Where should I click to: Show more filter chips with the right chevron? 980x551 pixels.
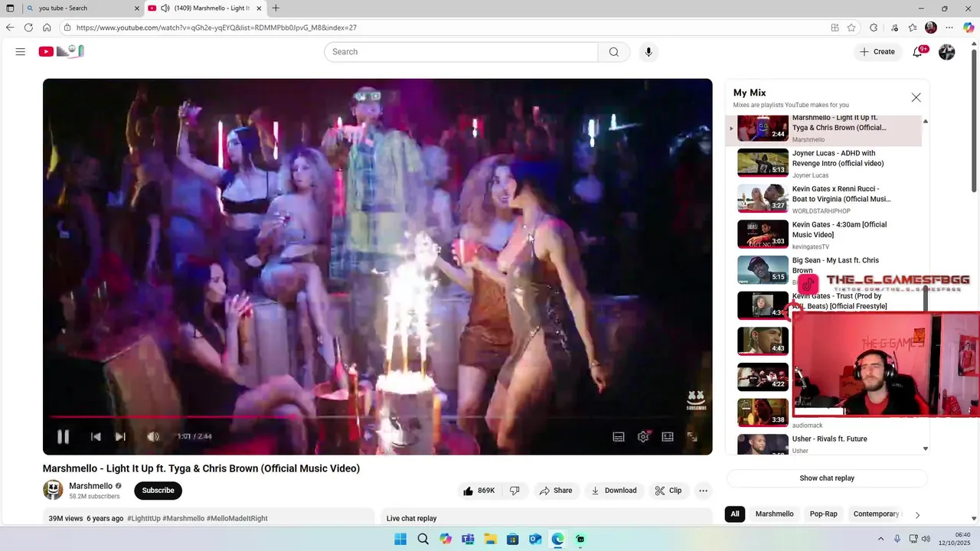pos(917,515)
